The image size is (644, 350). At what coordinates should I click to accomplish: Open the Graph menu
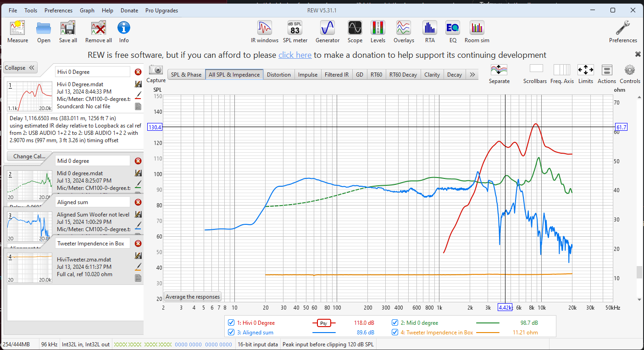coord(87,10)
